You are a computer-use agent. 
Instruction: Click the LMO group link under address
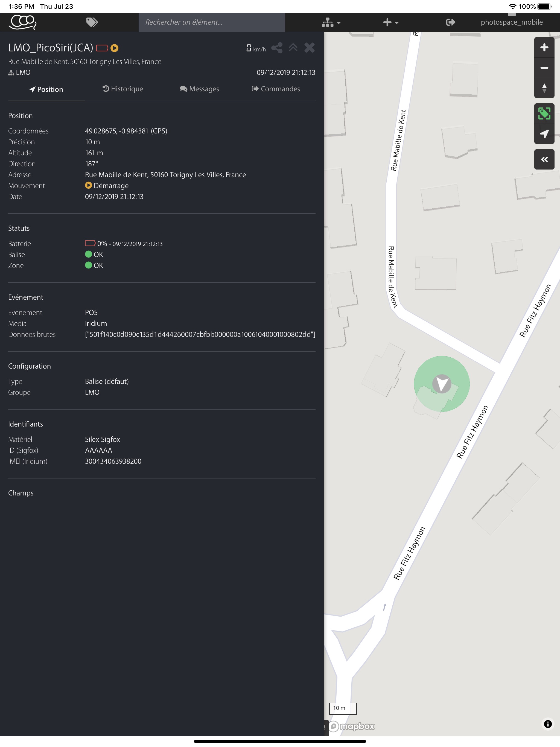click(x=19, y=73)
